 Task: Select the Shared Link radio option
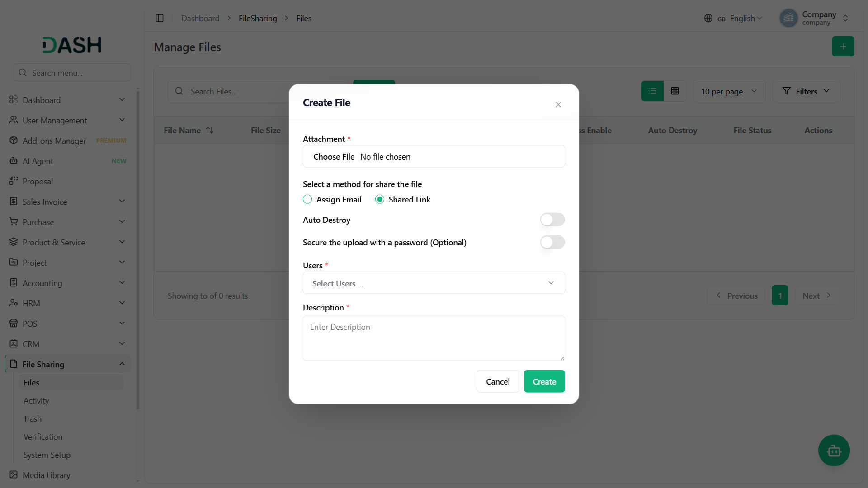pyautogui.click(x=380, y=199)
